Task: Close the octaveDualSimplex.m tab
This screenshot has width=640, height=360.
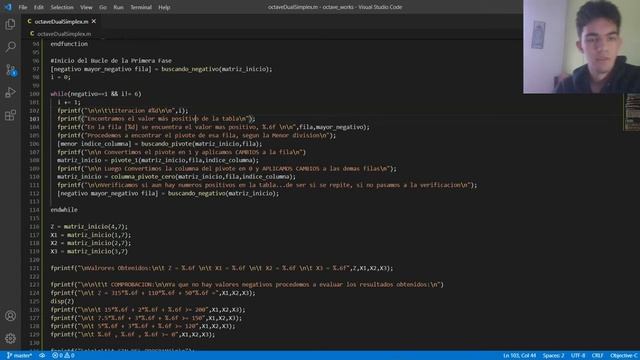Action: 94,21
